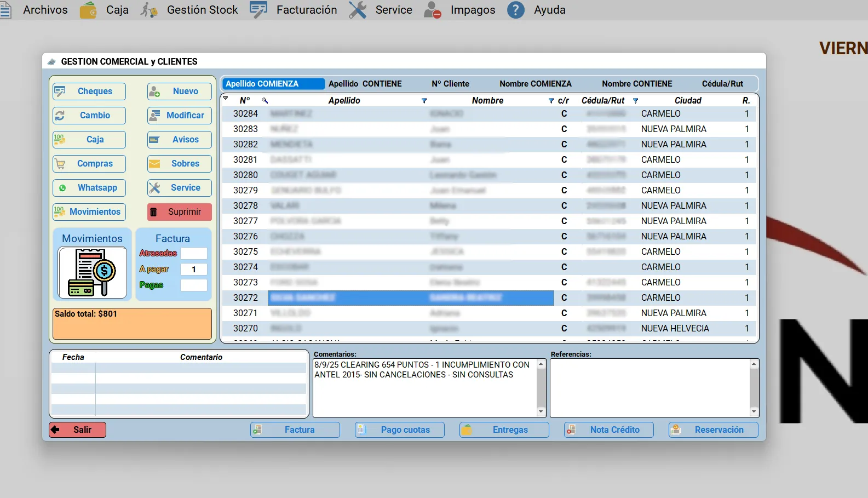Click the Salir exit button
868x498 pixels.
pos(77,430)
